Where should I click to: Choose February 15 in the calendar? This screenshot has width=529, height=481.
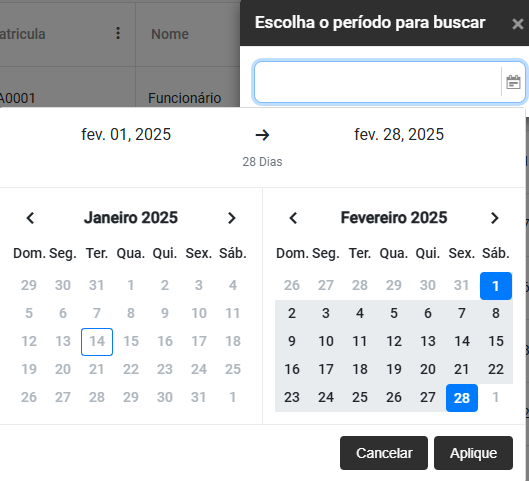pyautogui.click(x=496, y=342)
